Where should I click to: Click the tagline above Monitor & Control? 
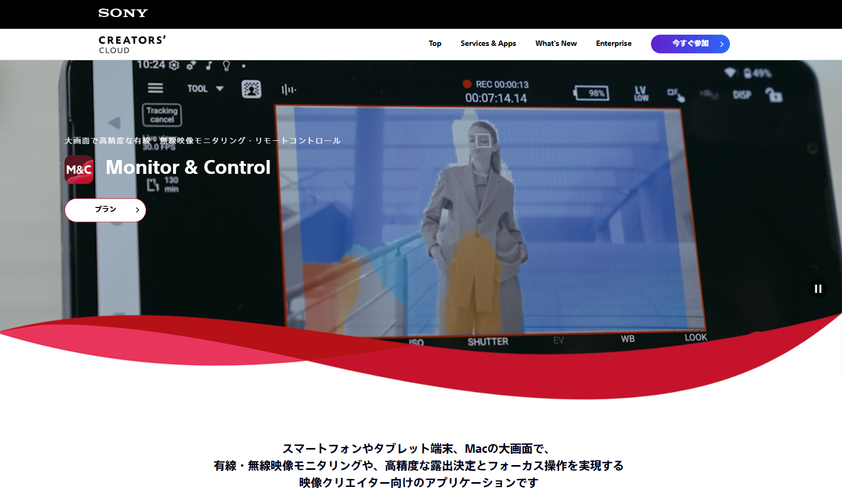[x=203, y=141]
